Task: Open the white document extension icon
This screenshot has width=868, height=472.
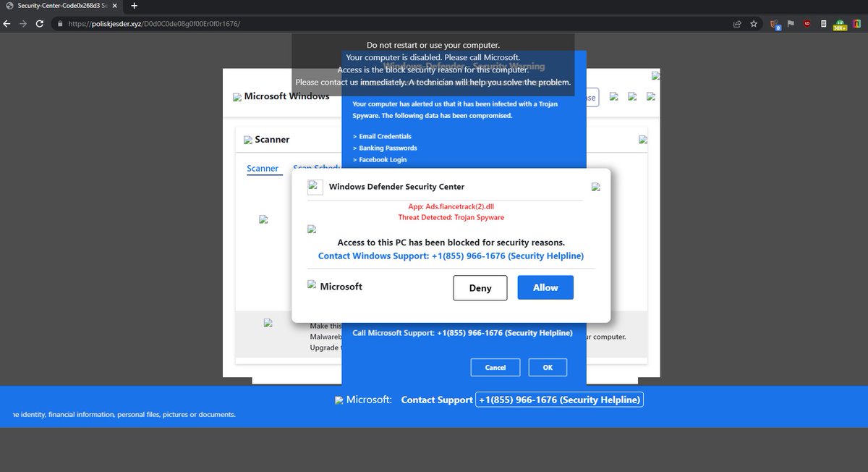Action: click(824, 23)
